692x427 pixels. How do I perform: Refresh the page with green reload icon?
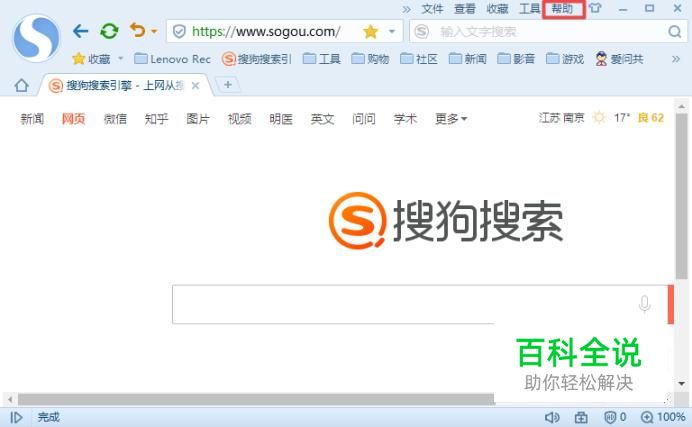pos(109,31)
